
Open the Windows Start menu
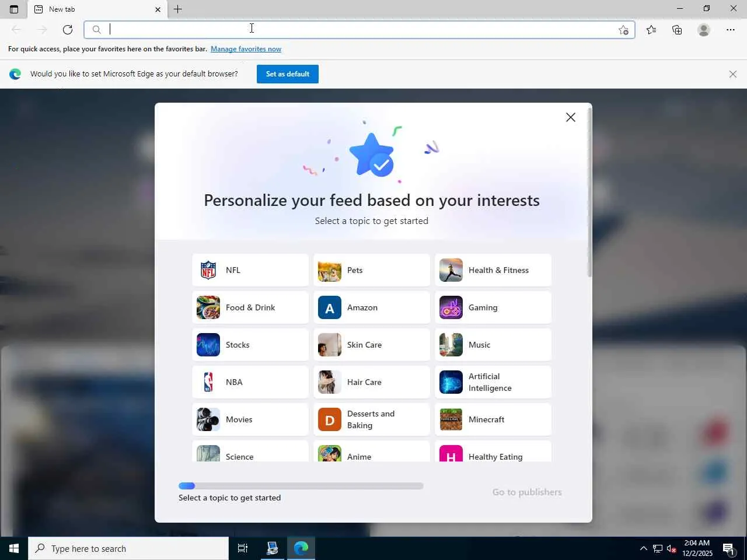[14, 548]
